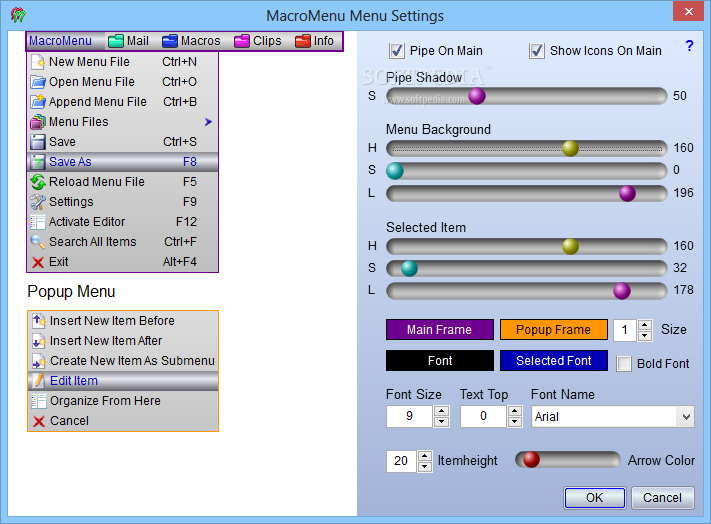Click the magenta Clips folder icon

tap(242, 41)
